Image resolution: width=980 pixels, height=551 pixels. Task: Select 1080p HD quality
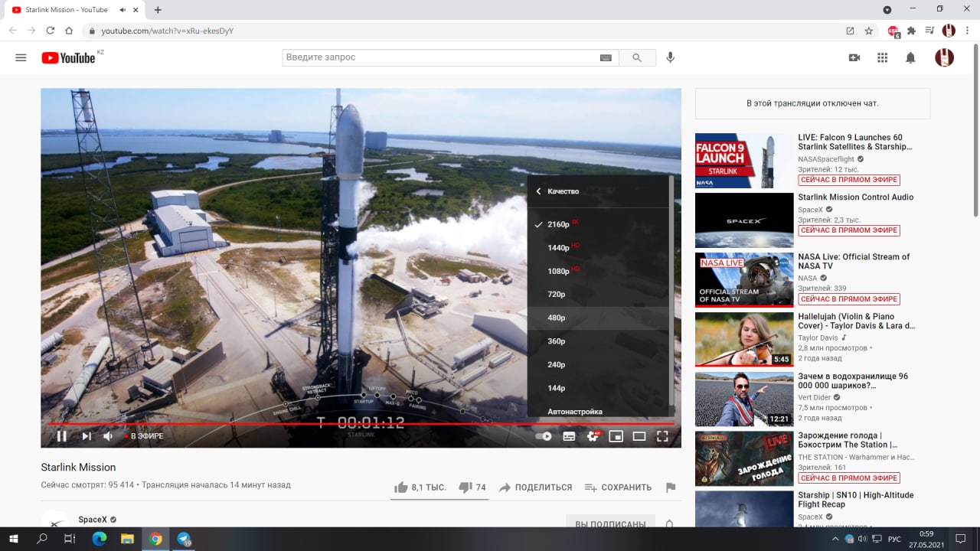coord(598,271)
